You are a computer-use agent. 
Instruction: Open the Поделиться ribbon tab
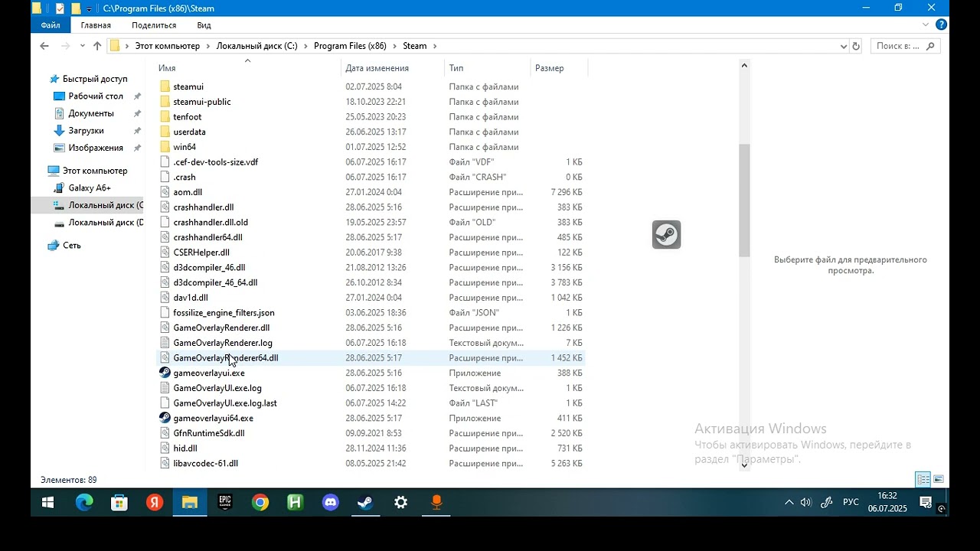[x=154, y=25]
